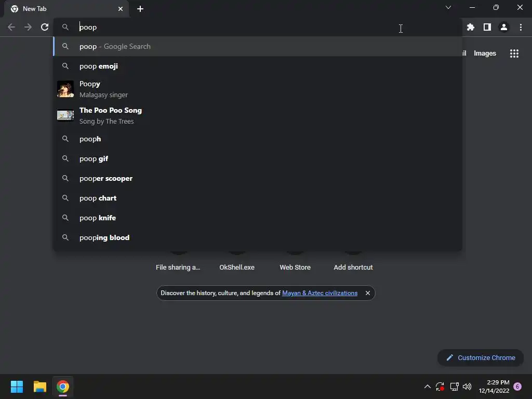Choose 'pooper scooper' suggestion
Image resolution: width=532 pixels, height=399 pixels.
pyautogui.click(x=258, y=178)
